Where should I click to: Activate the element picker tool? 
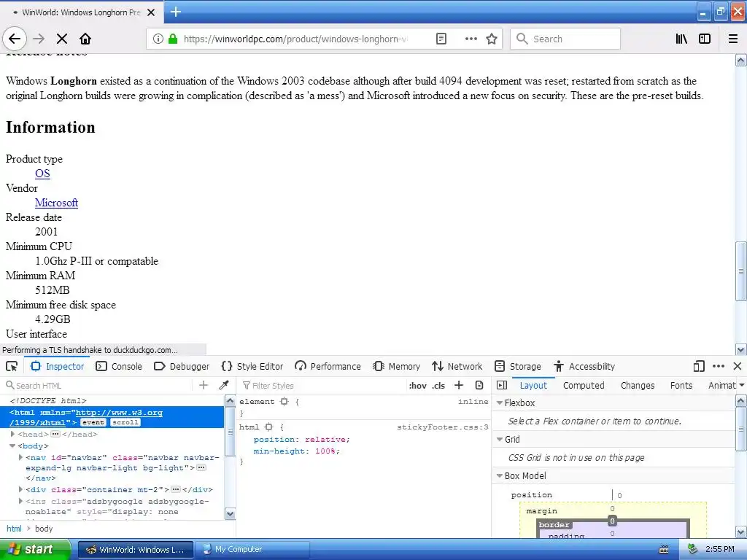[x=12, y=366]
